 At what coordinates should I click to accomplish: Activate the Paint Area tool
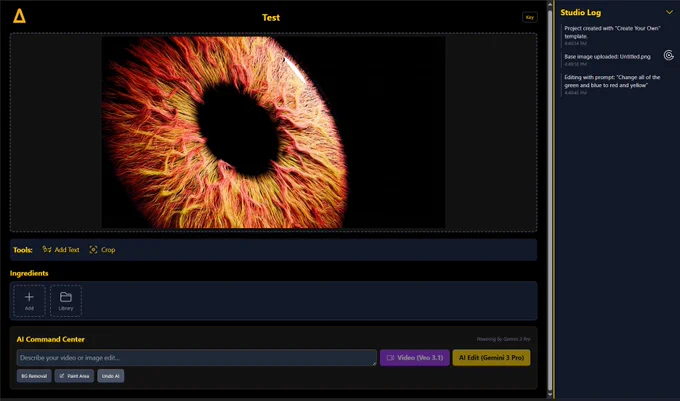coord(74,376)
